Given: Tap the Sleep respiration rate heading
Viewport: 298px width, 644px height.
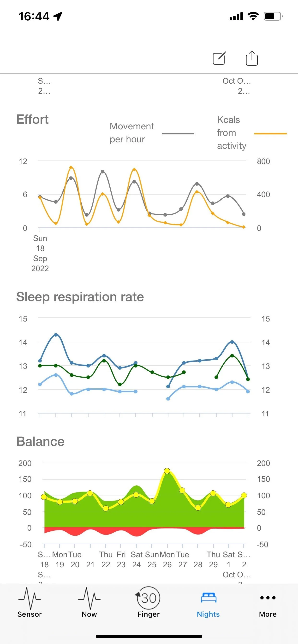Looking at the screenshot, I should pyautogui.click(x=80, y=297).
